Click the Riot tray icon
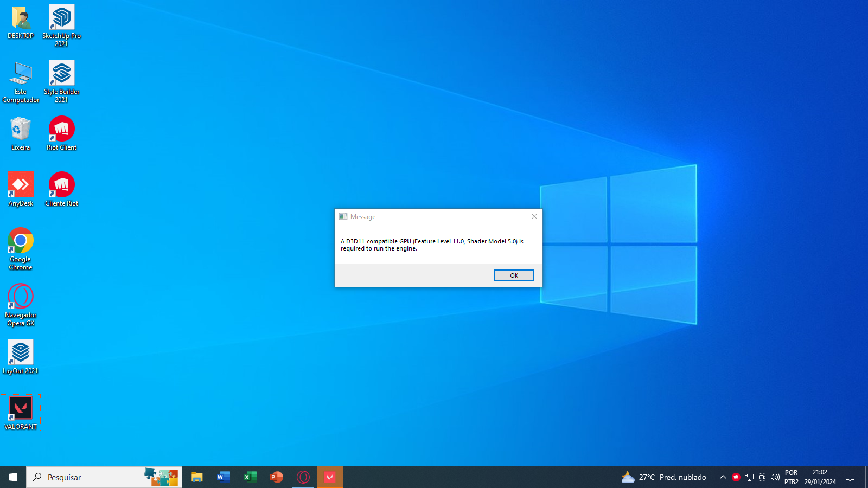The width and height of the screenshot is (868, 488). point(736,477)
